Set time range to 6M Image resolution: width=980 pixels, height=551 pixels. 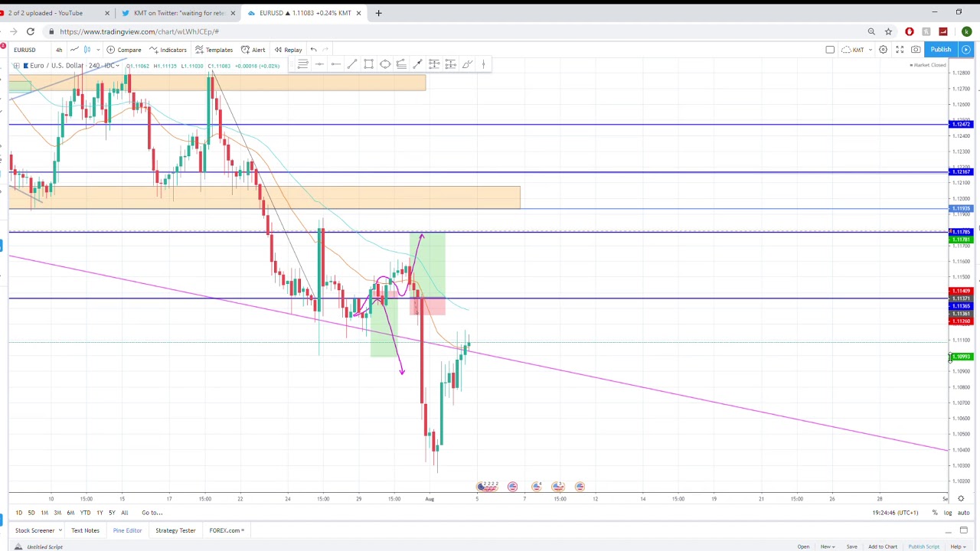tap(70, 513)
